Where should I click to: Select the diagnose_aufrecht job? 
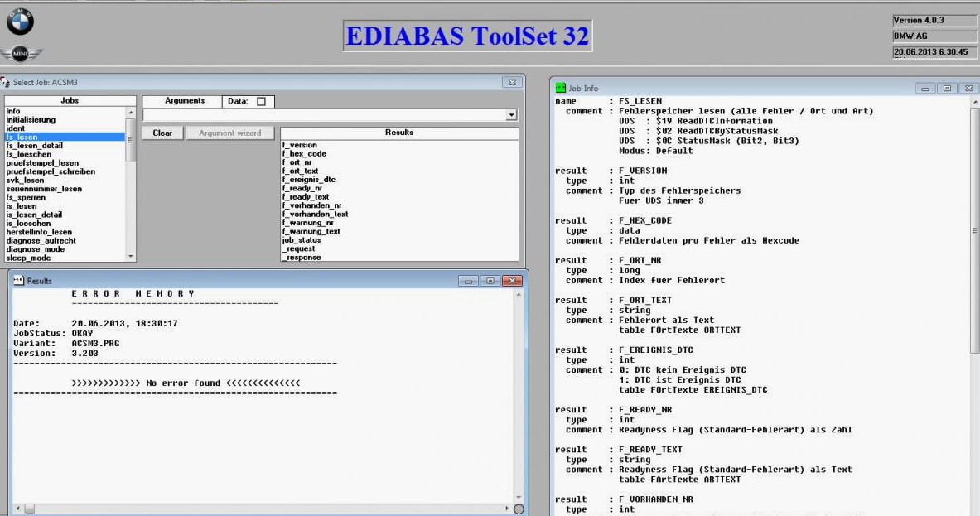click(x=41, y=240)
